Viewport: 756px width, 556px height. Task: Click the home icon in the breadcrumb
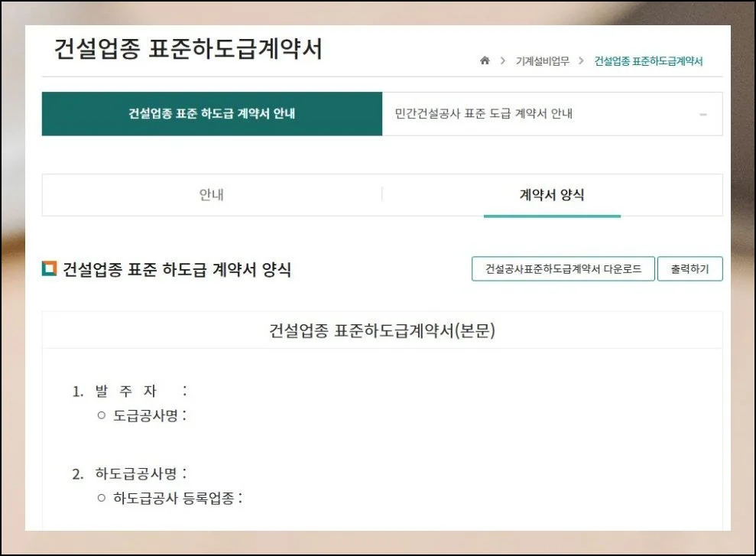(x=486, y=60)
